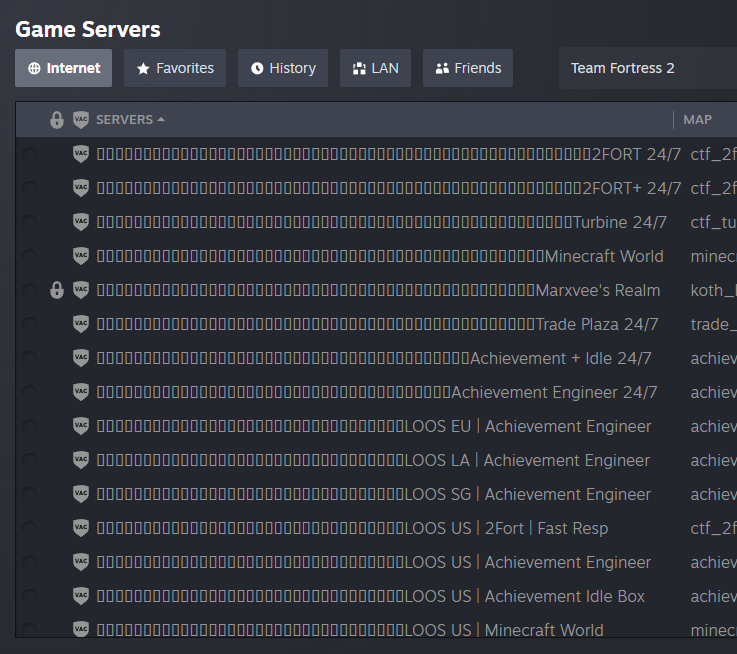
Task: Select the LOOS US | 2Fort | Fast Resp server
Action: click(x=353, y=528)
